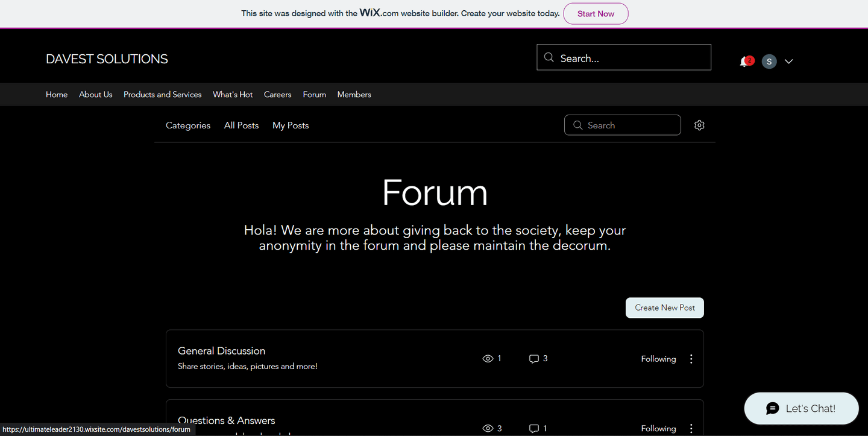Open the About Us page
868x436 pixels.
(96, 95)
